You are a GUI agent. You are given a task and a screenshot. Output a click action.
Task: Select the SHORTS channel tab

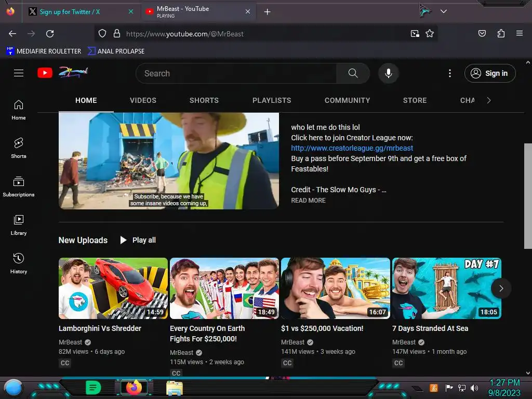click(204, 100)
